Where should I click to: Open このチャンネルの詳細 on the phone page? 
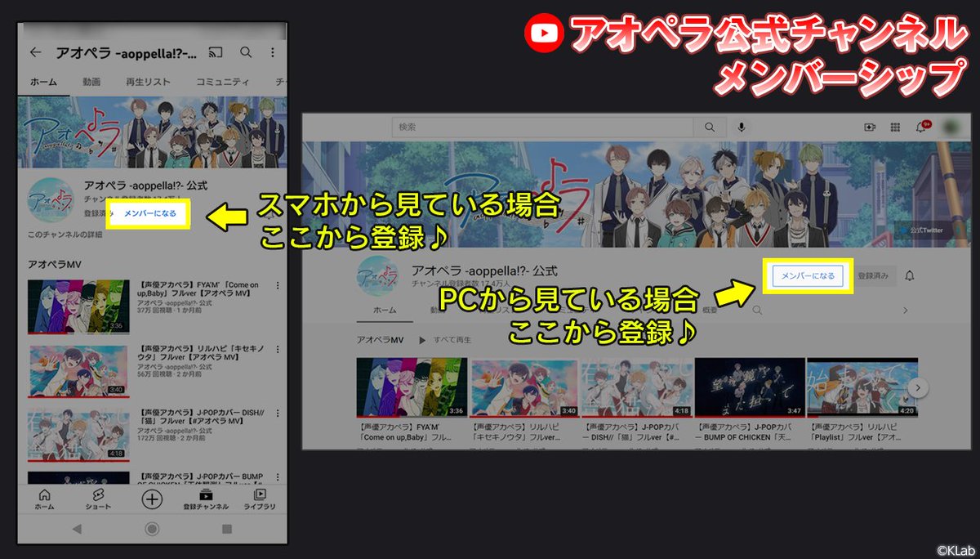pyautogui.click(x=65, y=235)
